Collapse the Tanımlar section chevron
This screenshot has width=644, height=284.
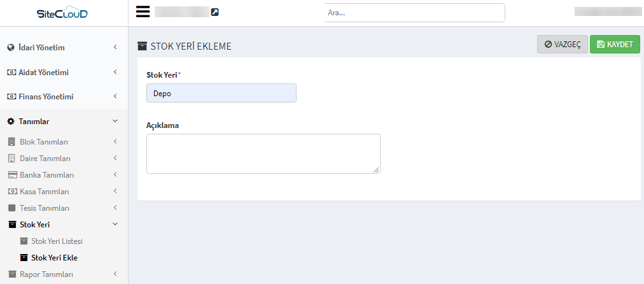pos(115,121)
